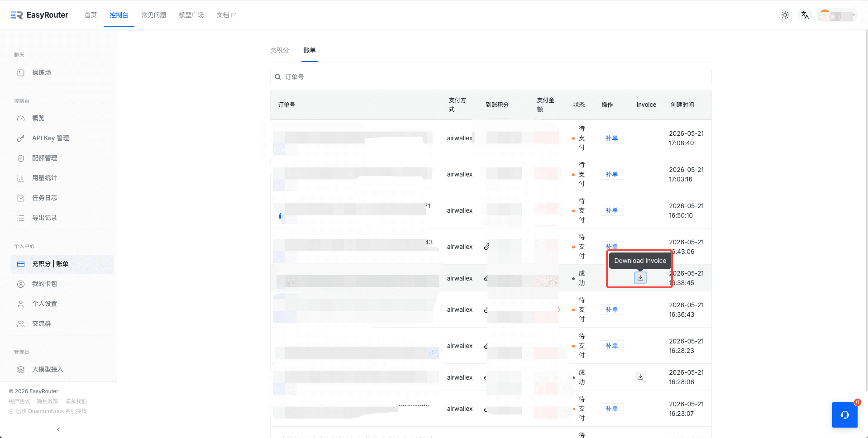The width and height of the screenshot is (868, 438).
Task: Toggle the light/dark theme icon
Action: coord(785,15)
